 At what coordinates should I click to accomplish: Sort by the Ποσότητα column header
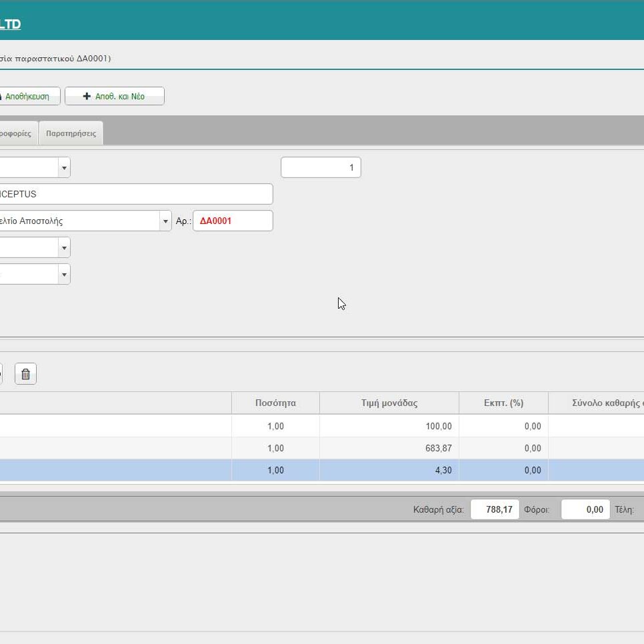(275, 403)
